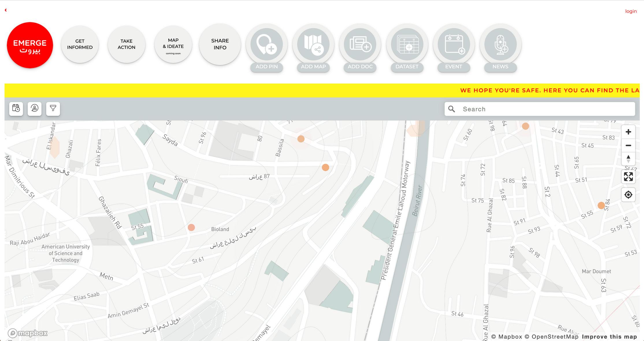Image resolution: width=644 pixels, height=341 pixels.
Task: Select the Share Info circle
Action: click(220, 44)
